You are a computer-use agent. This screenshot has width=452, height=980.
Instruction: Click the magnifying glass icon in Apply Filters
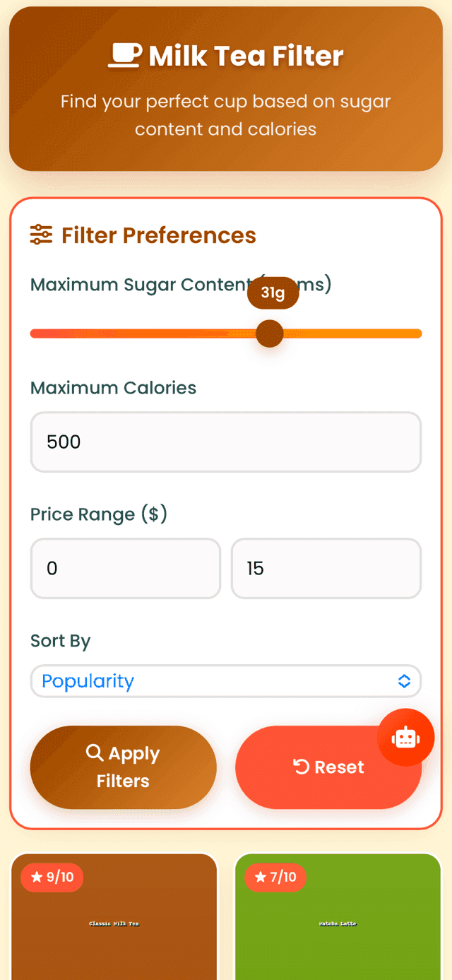tap(95, 753)
